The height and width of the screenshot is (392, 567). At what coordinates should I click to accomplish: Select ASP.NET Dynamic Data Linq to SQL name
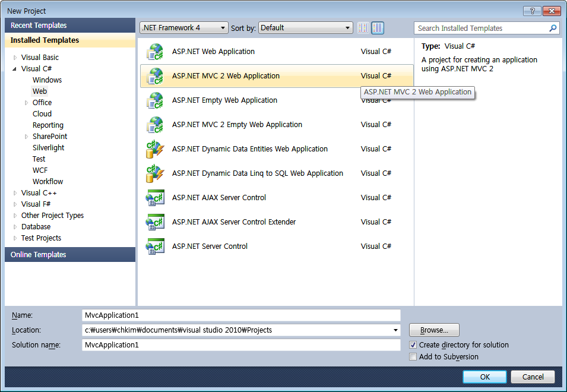click(258, 173)
